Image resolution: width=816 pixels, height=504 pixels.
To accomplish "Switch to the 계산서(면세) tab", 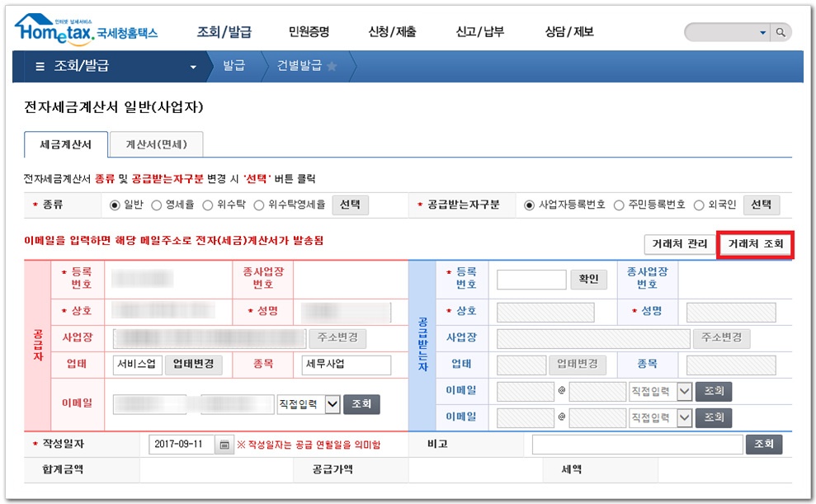I will 158,143.
